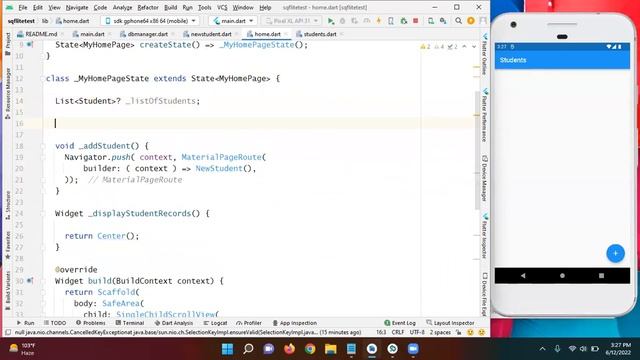Click the orange update avatar icon
The image size is (640, 360).
(471, 21)
